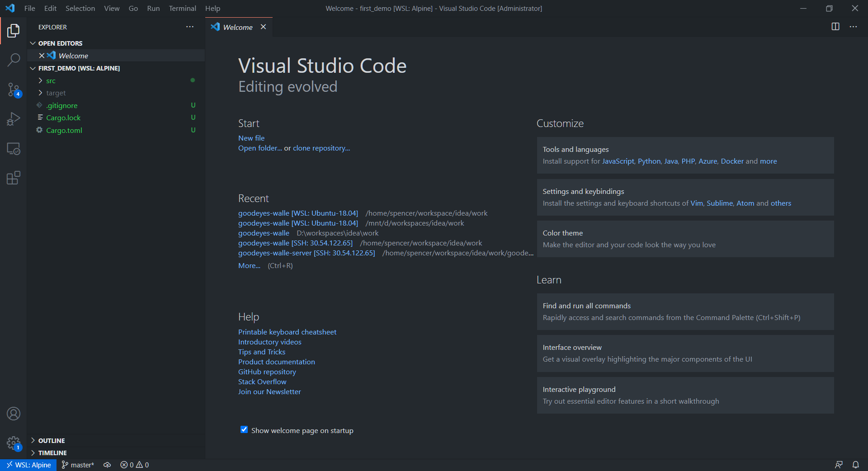Install Vim keybindings link
The image size is (868, 471).
pyautogui.click(x=697, y=203)
